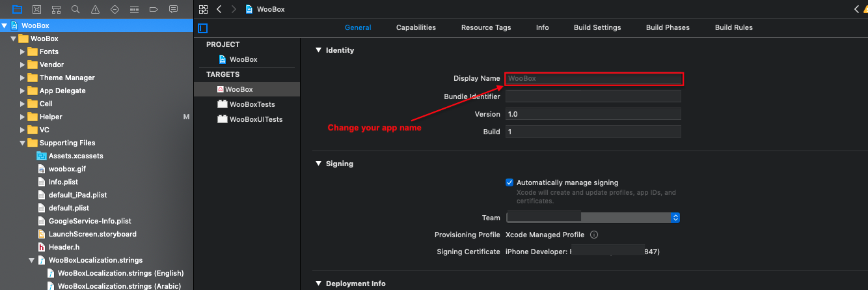
Task: Go back in editor history
Action: [x=219, y=9]
